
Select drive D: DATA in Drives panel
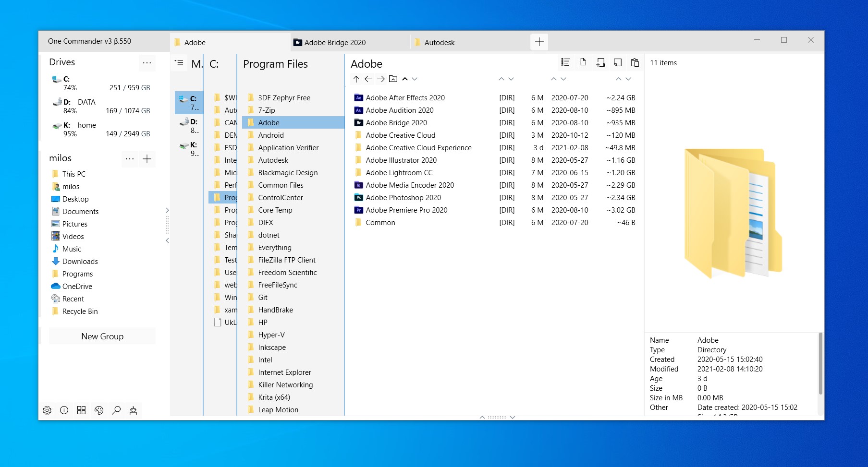(101, 106)
